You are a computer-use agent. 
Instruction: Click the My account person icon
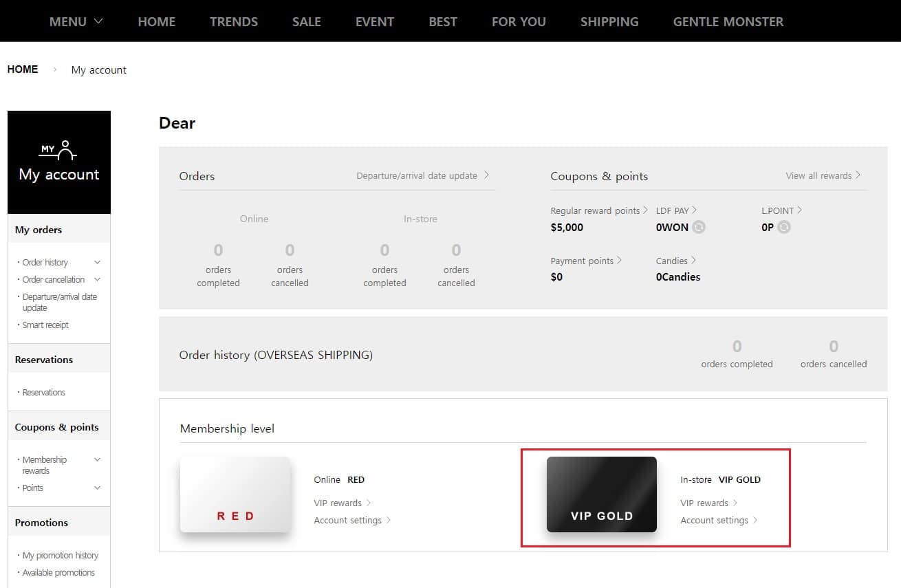click(59, 150)
